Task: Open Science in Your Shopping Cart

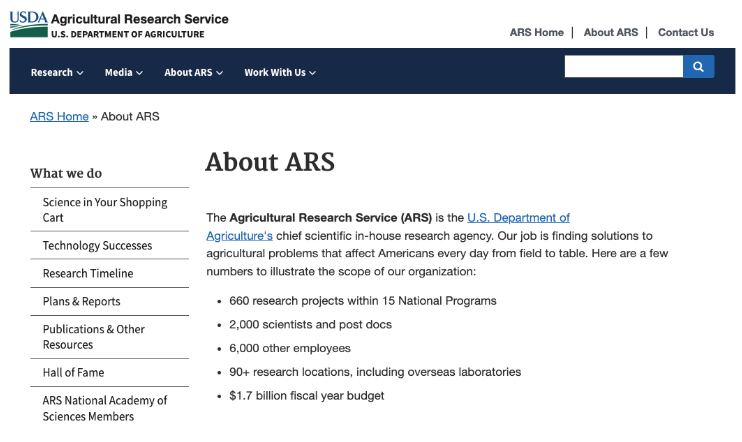Action: [x=105, y=209]
